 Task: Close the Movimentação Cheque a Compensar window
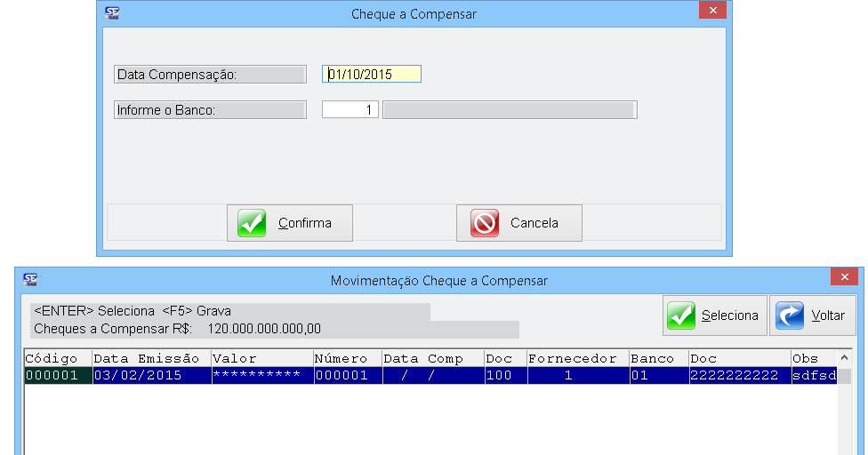click(x=844, y=276)
